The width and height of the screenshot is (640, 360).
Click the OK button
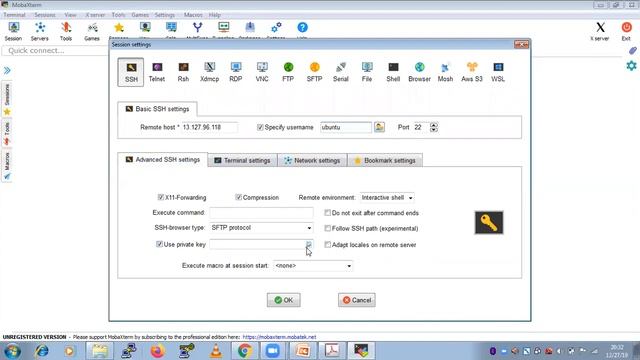tap(284, 300)
